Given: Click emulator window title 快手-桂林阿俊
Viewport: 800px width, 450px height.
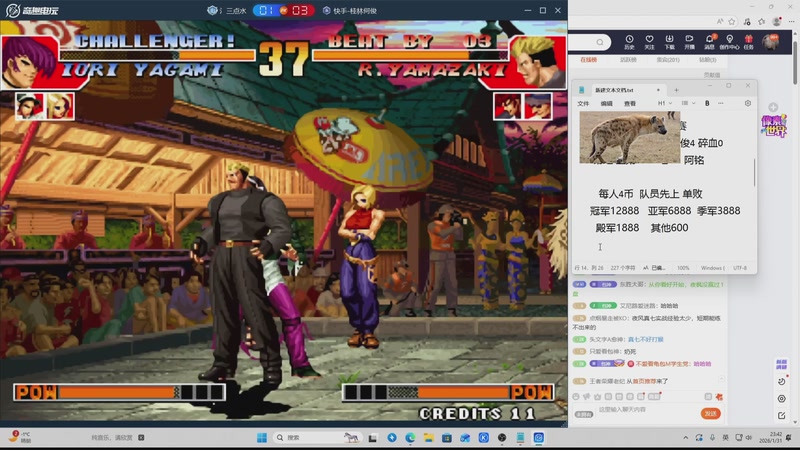Looking at the screenshot, I should 355,10.
